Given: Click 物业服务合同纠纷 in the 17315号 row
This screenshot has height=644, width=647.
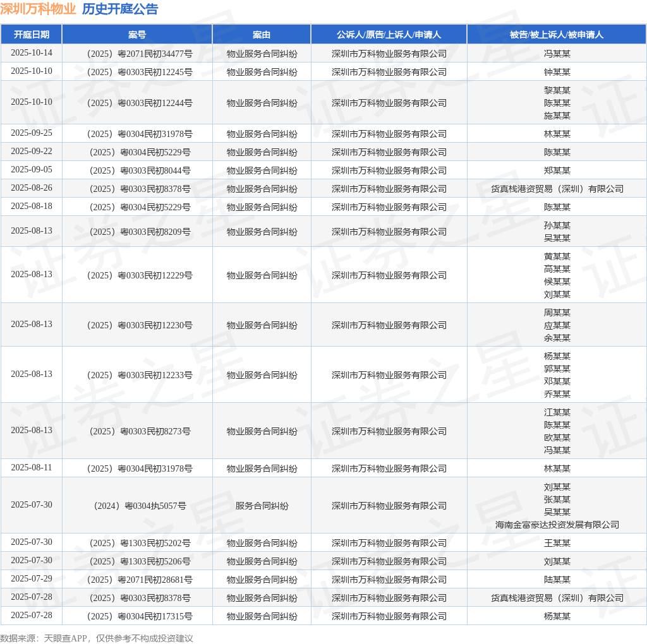Looking at the screenshot, I should pyautogui.click(x=262, y=616).
